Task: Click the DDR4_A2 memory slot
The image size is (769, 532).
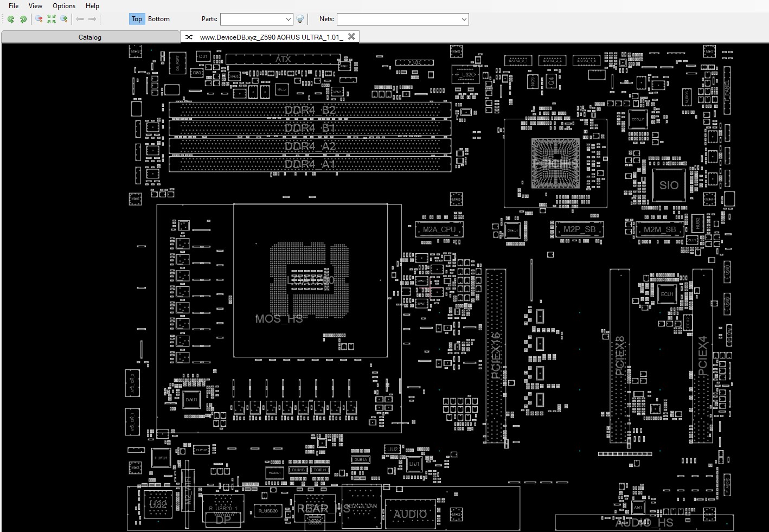Action: pos(310,146)
